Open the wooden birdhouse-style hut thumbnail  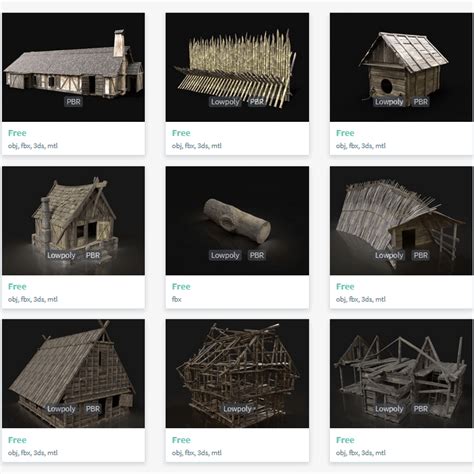pyautogui.click(x=401, y=67)
